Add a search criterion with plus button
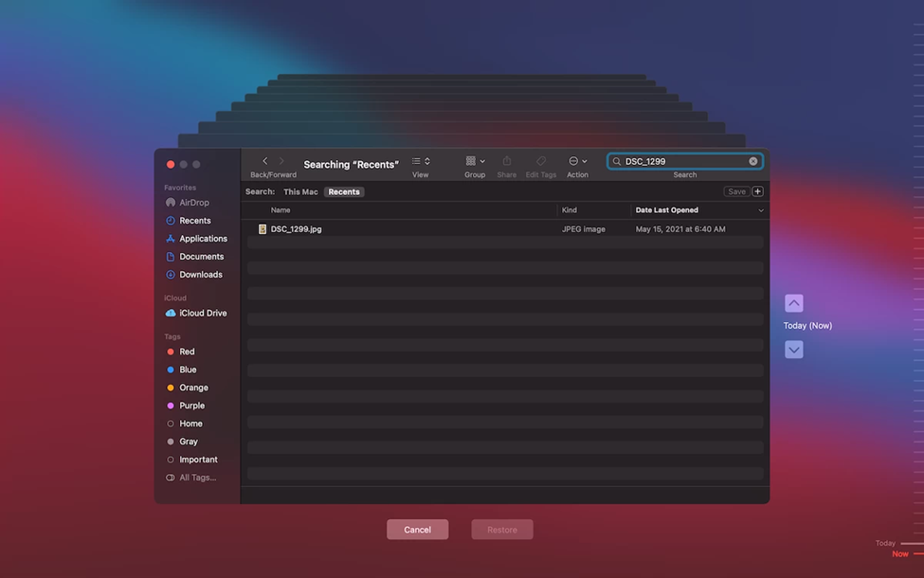 pos(758,191)
